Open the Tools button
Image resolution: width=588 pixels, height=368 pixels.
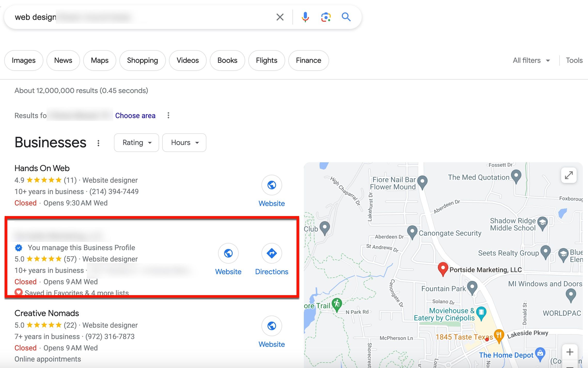[574, 60]
